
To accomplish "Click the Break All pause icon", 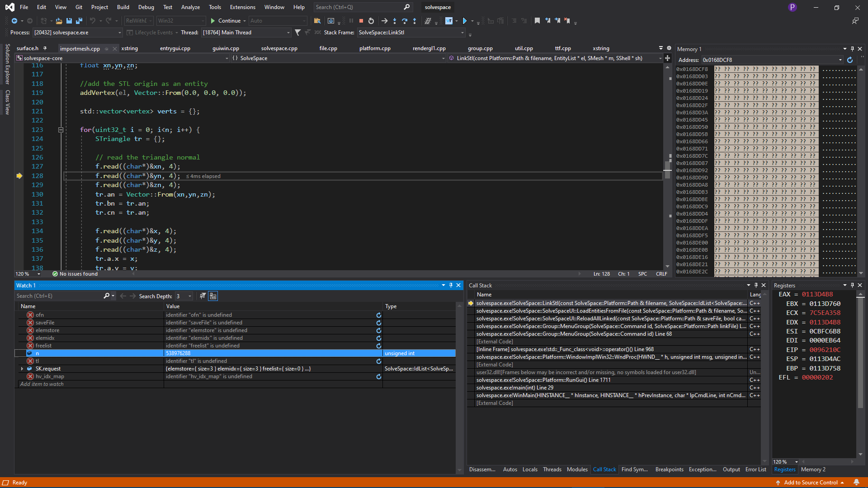I will click(x=351, y=20).
